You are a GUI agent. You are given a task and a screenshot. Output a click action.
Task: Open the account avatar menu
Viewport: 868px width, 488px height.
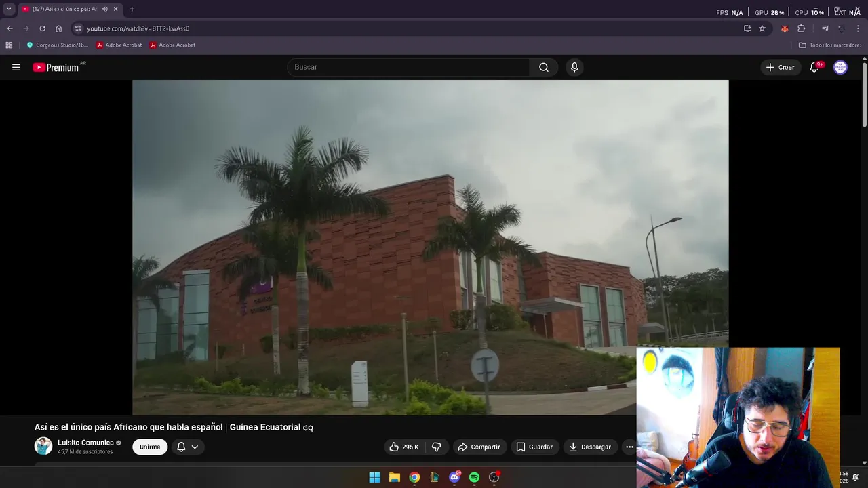click(x=840, y=67)
